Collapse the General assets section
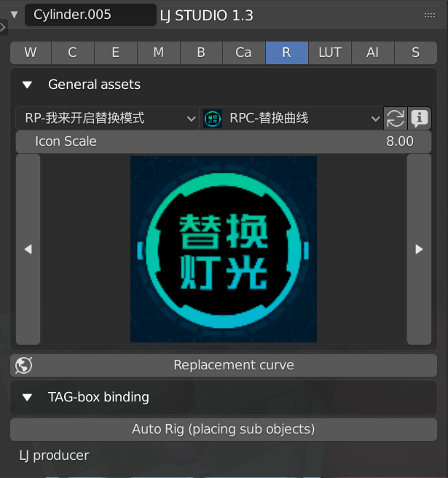 [x=27, y=85]
